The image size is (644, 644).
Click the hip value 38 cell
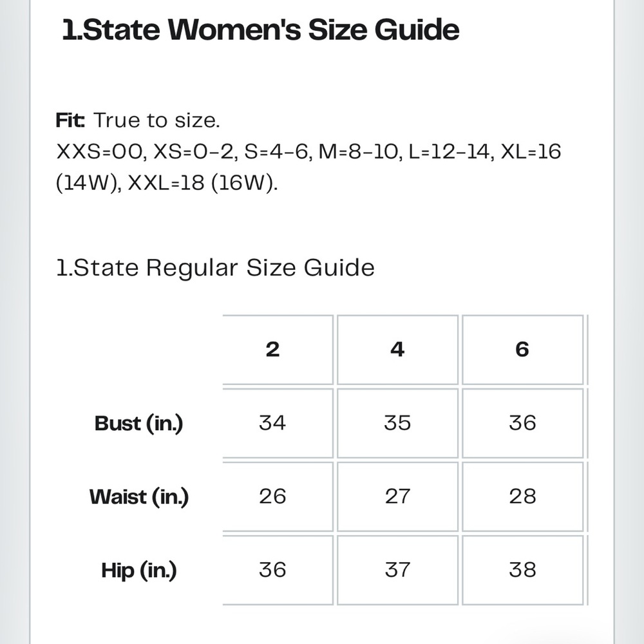point(522,570)
